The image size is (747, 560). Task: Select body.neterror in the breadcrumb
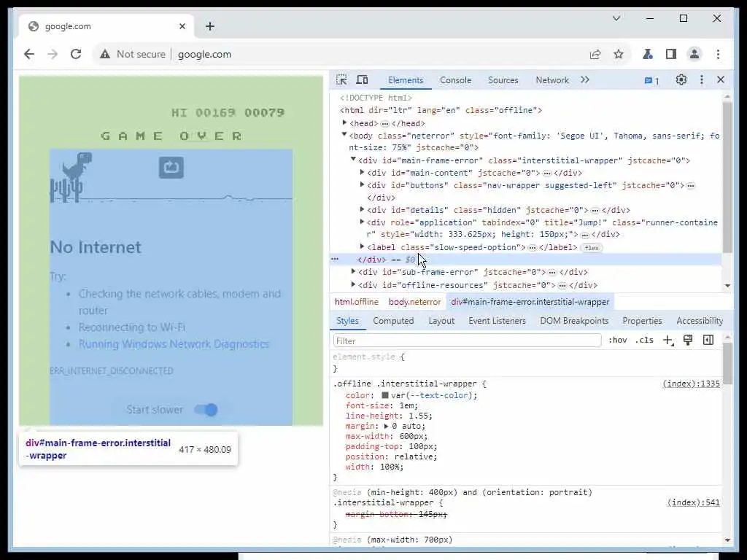414,302
